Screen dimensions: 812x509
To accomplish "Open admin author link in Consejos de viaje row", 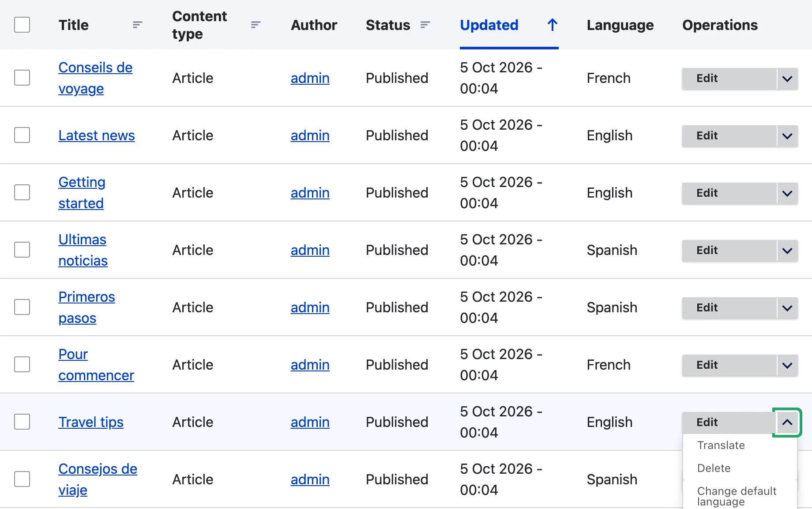I will tap(310, 479).
